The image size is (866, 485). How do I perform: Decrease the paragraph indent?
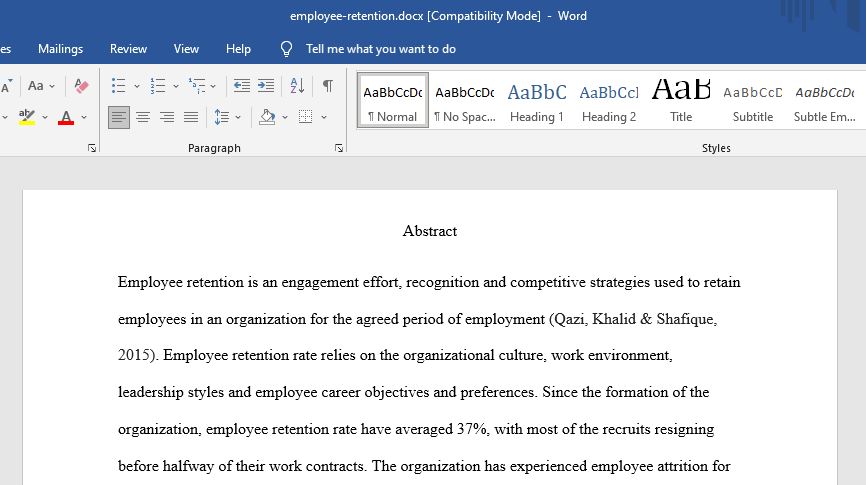(x=241, y=86)
